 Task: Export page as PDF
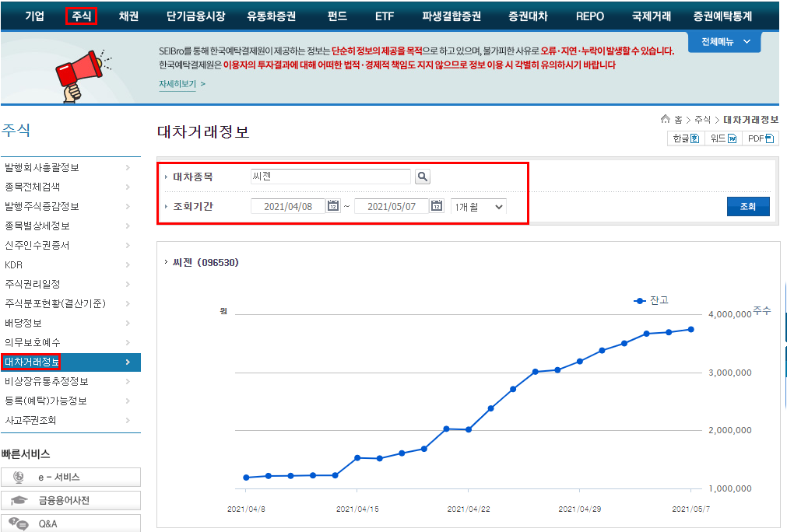tap(761, 138)
